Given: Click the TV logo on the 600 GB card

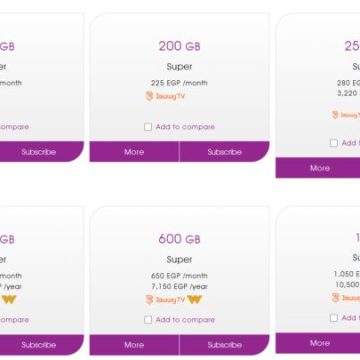Looking at the screenshot, I should pyautogui.click(x=165, y=300).
